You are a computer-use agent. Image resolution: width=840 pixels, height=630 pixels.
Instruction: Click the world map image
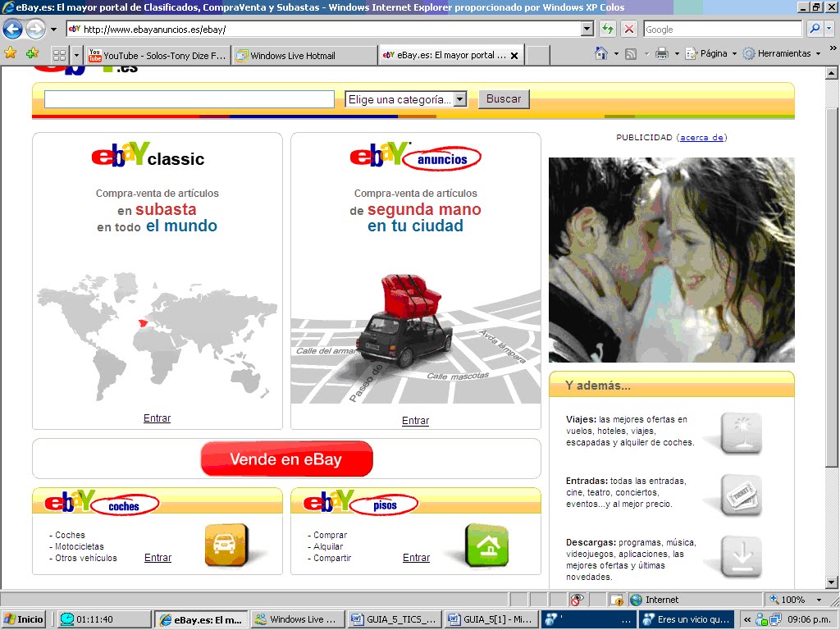(x=157, y=336)
